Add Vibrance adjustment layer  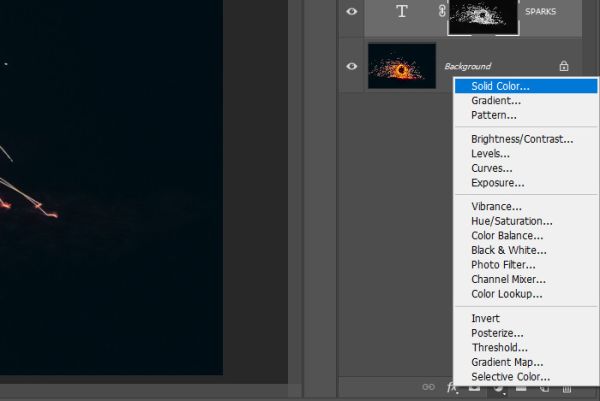point(526,206)
